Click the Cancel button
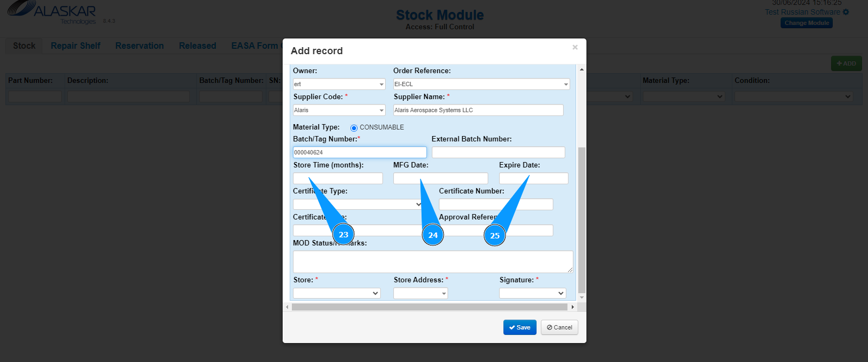Viewport: 868px width, 362px height. pos(559,327)
